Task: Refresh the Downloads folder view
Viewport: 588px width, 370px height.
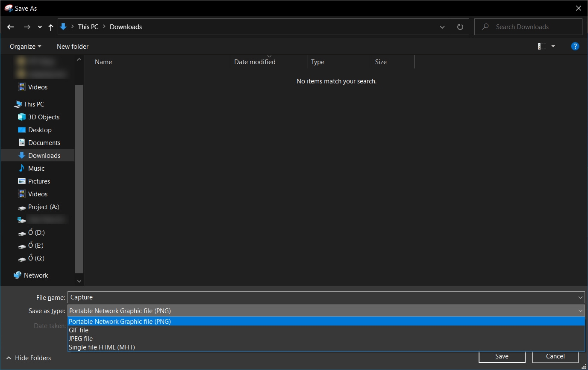Action: point(460,27)
